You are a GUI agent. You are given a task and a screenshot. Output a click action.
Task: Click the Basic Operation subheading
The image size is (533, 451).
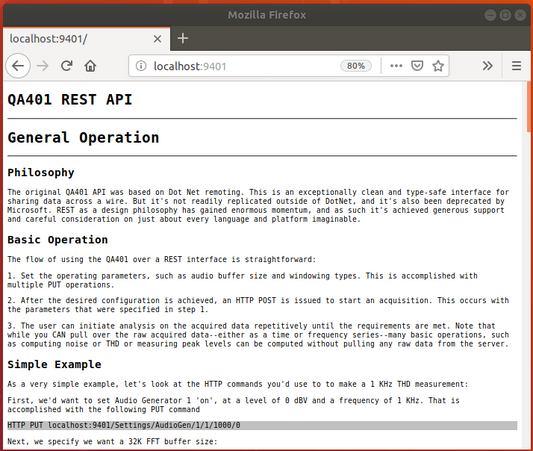point(57,240)
